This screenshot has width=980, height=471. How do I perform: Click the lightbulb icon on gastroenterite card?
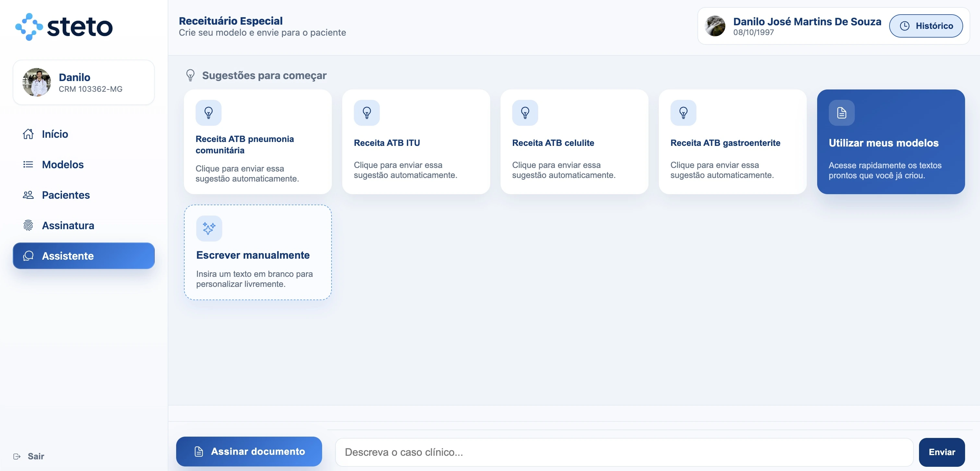pyautogui.click(x=683, y=112)
